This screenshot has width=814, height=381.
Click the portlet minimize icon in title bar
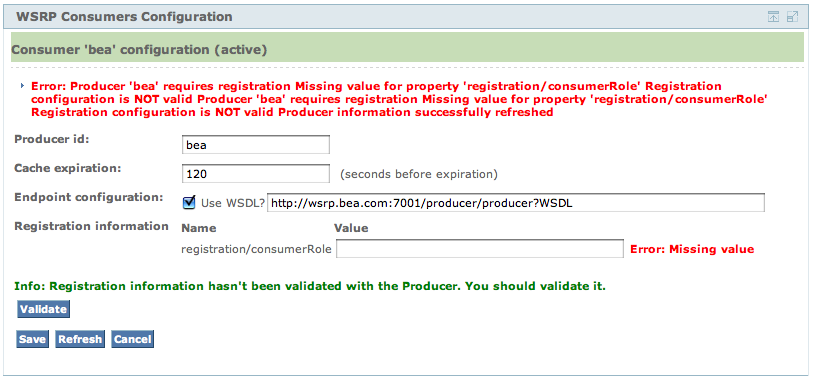[774, 17]
